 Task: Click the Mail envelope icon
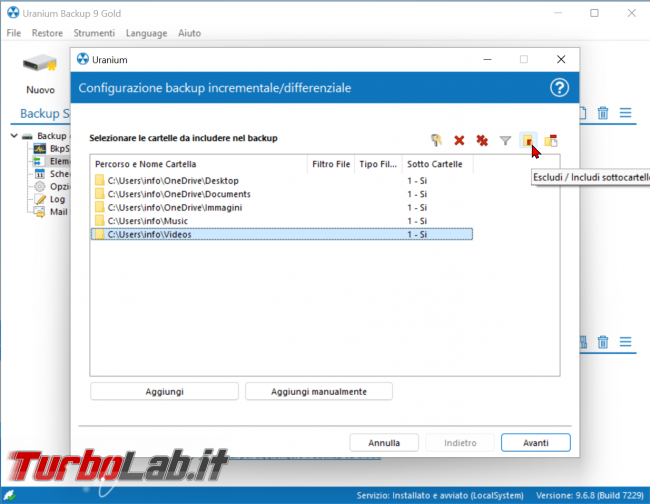[40, 212]
